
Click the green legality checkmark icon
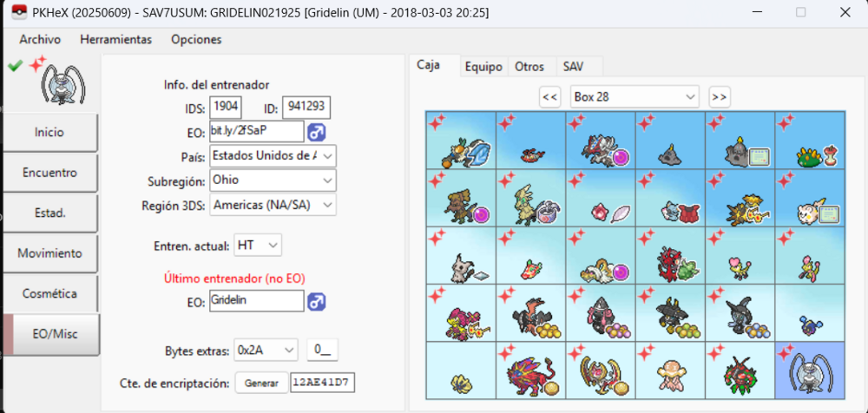click(x=15, y=66)
